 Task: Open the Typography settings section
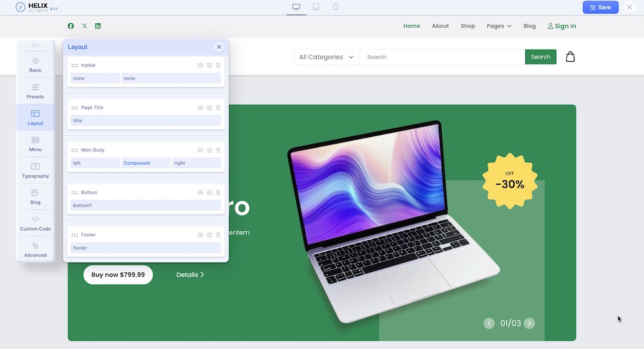click(x=35, y=171)
